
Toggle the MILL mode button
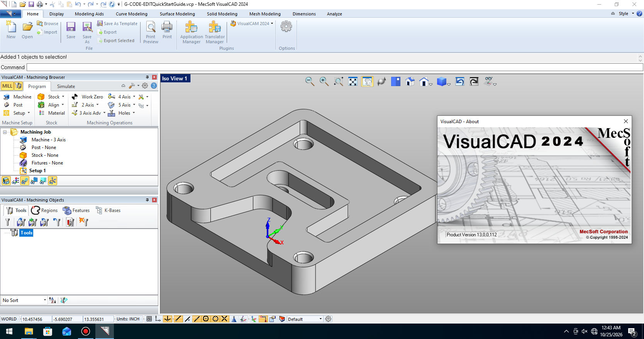click(x=7, y=86)
